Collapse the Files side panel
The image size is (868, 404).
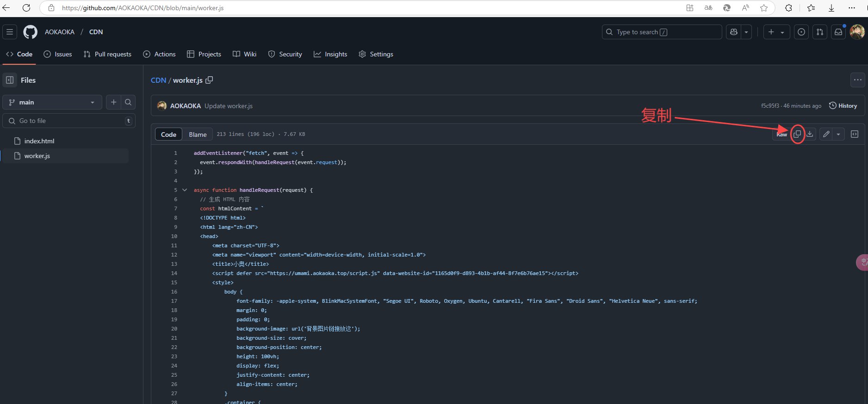pos(10,80)
